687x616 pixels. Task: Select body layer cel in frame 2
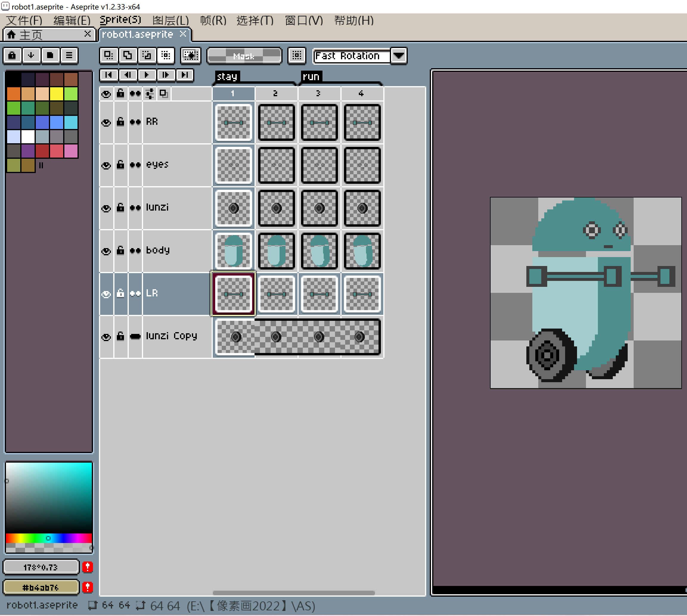point(276,251)
